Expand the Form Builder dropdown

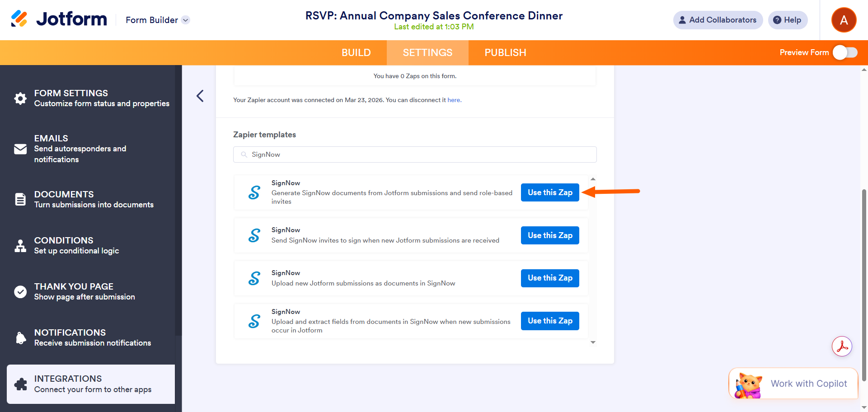pos(185,20)
